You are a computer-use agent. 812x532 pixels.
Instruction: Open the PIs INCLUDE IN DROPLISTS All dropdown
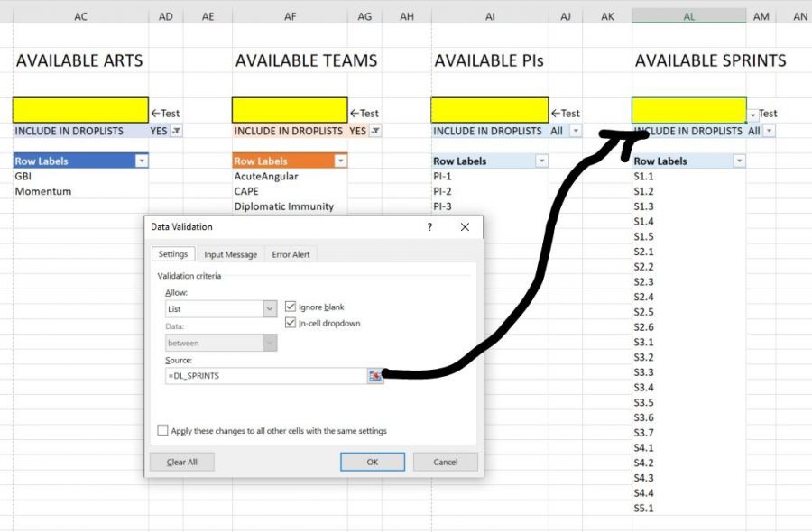pos(576,131)
